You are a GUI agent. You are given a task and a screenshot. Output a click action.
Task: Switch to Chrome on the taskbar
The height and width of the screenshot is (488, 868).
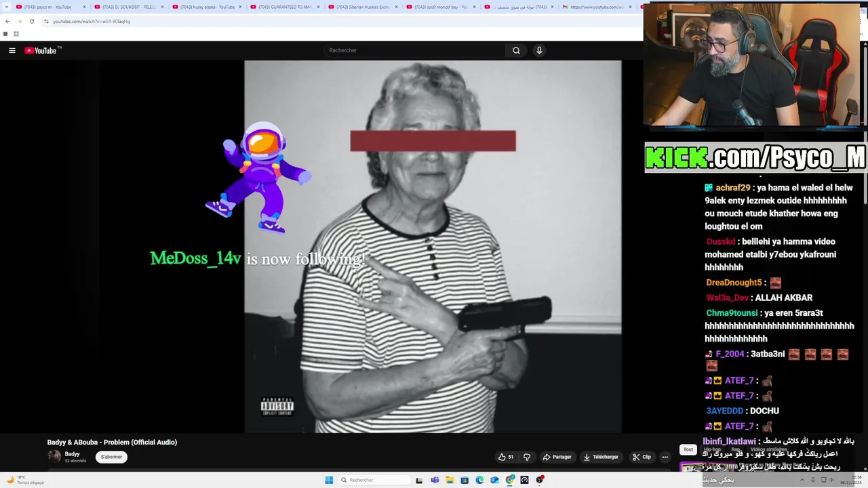[509, 480]
